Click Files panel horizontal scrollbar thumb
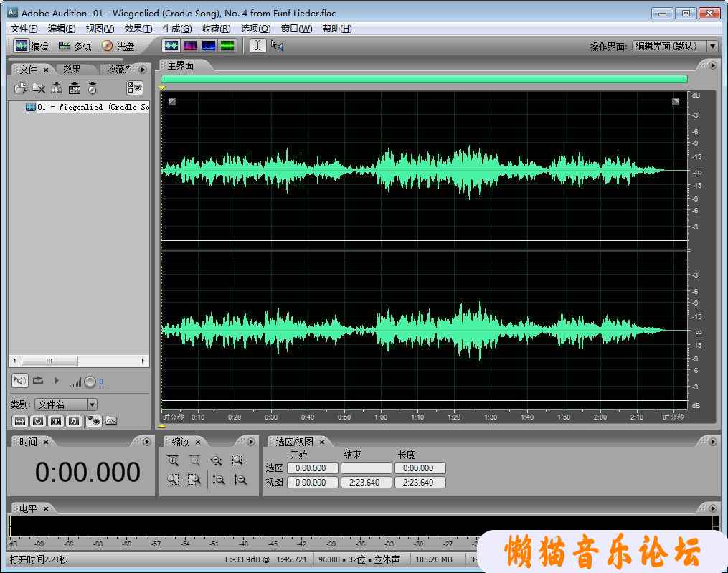This screenshot has width=728, height=573. pyautogui.click(x=49, y=361)
